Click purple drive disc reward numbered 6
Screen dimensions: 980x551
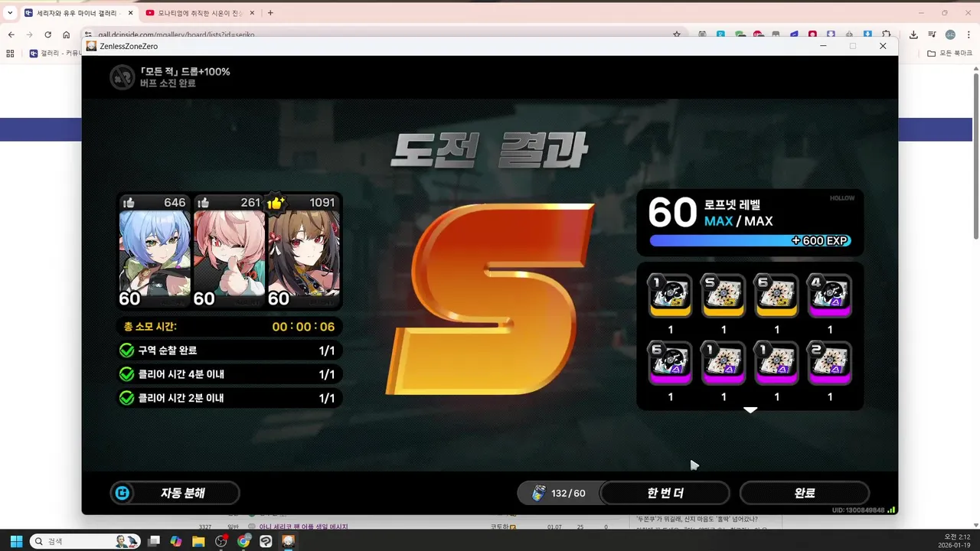point(671,363)
